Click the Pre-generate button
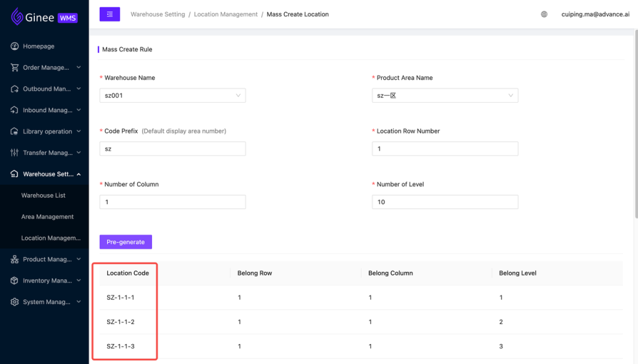 [x=126, y=241]
